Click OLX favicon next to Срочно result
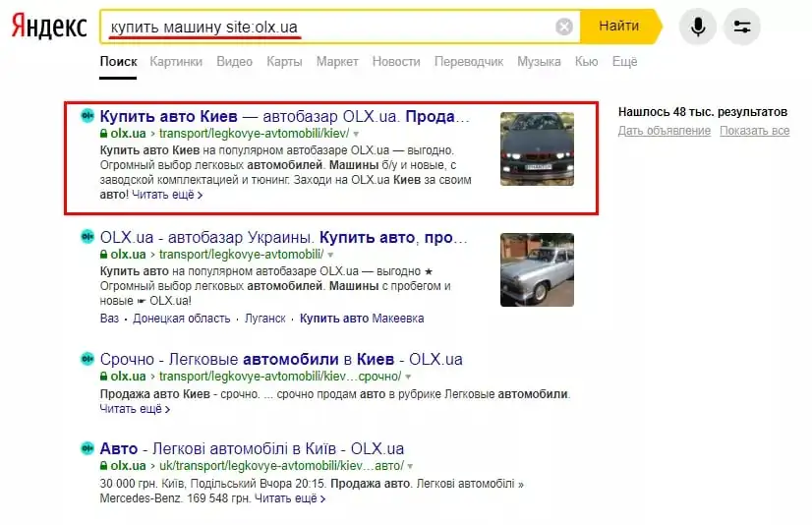Viewport: 812px width, 525px height. point(87,358)
